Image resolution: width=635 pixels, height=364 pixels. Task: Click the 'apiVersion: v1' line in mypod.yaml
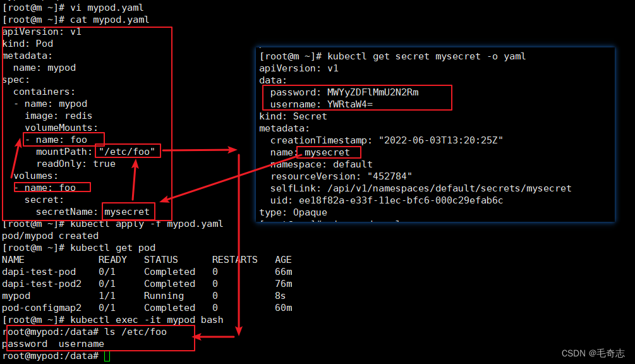(42, 32)
